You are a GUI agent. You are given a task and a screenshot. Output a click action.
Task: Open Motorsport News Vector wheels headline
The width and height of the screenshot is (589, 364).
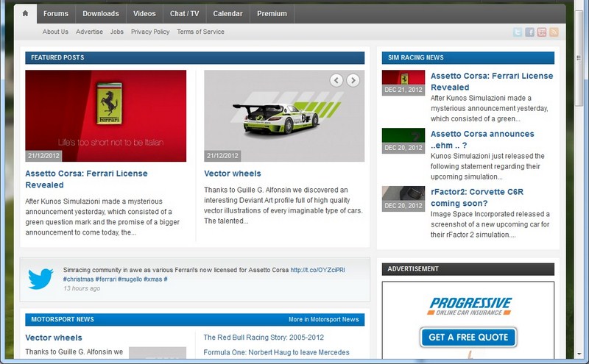point(53,338)
